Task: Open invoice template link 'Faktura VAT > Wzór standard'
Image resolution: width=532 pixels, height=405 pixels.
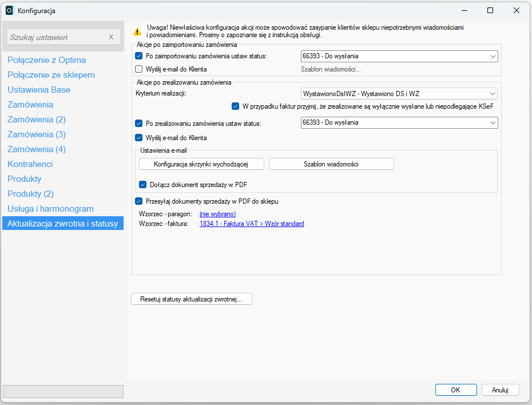Action: 252,224
